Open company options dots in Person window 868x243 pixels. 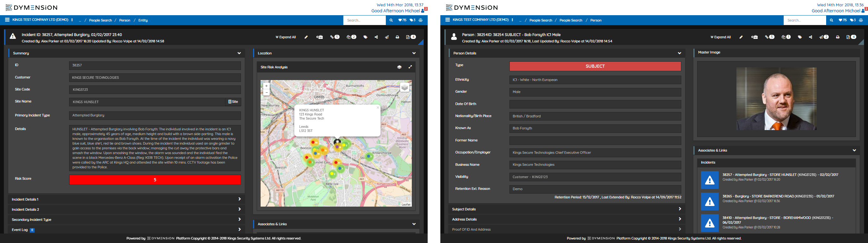tap(513, 20)
